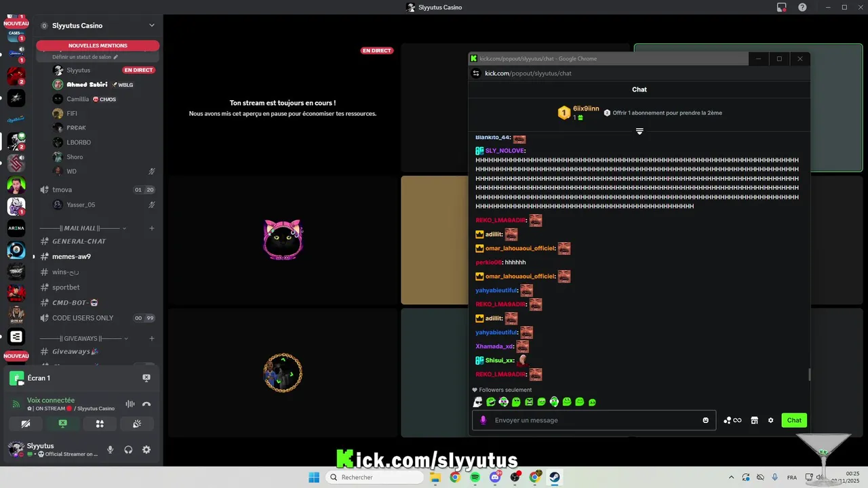Send message with green Chat button

click(x=794, y=420)
